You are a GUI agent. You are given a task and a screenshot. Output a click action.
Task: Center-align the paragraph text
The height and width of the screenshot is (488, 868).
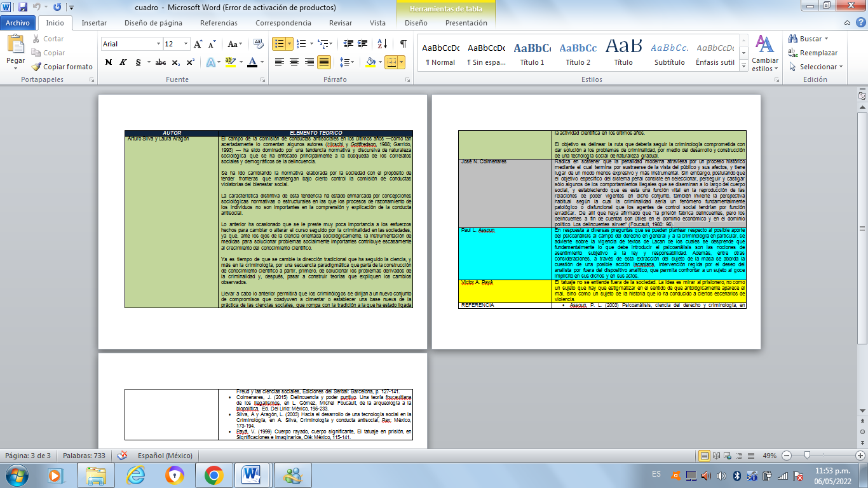pyautogui.click(x=294, y=62)
